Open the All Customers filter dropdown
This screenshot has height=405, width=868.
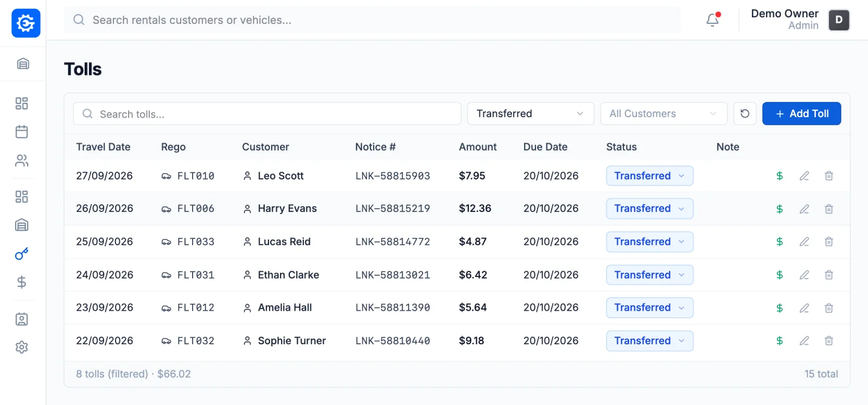(663, 114)
